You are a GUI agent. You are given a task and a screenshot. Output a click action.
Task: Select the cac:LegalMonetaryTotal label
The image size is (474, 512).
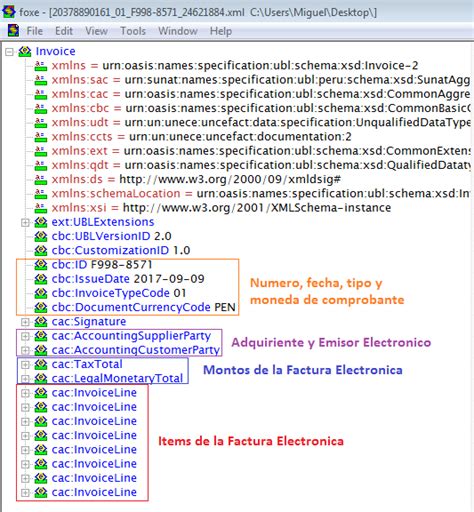point(117,378)
